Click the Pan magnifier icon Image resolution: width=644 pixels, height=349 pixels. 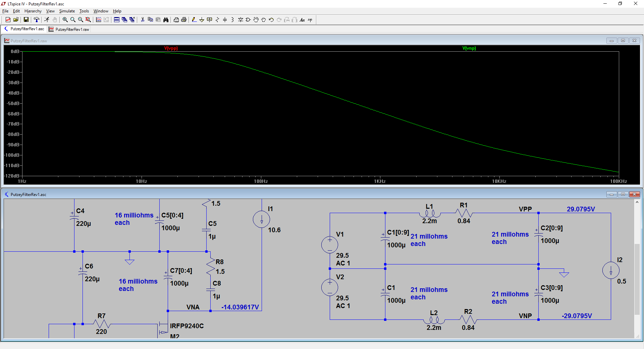(73, 20)
